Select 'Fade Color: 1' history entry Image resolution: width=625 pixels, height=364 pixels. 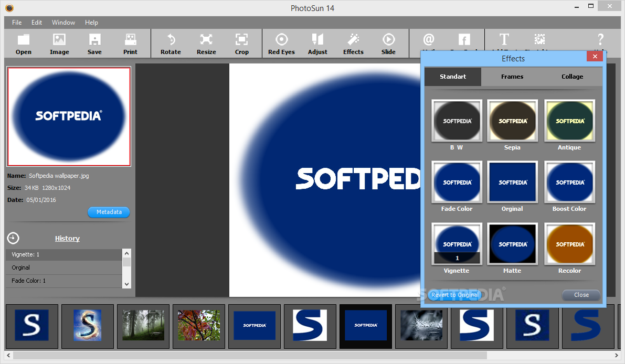point(64,281)
